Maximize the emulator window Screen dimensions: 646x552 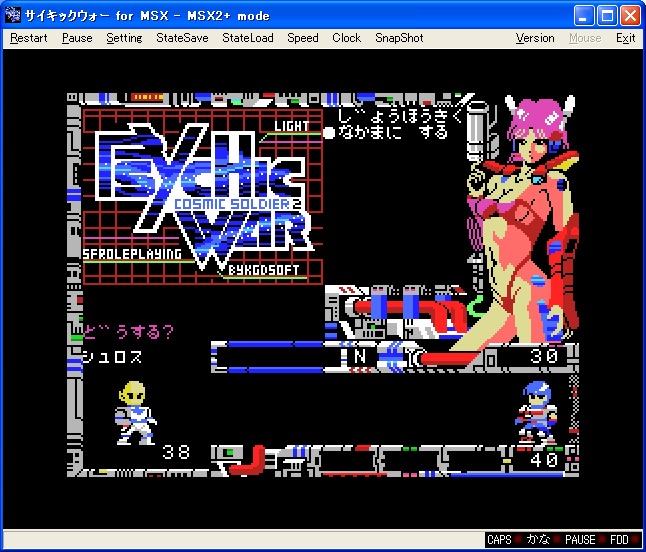[607, 15]
